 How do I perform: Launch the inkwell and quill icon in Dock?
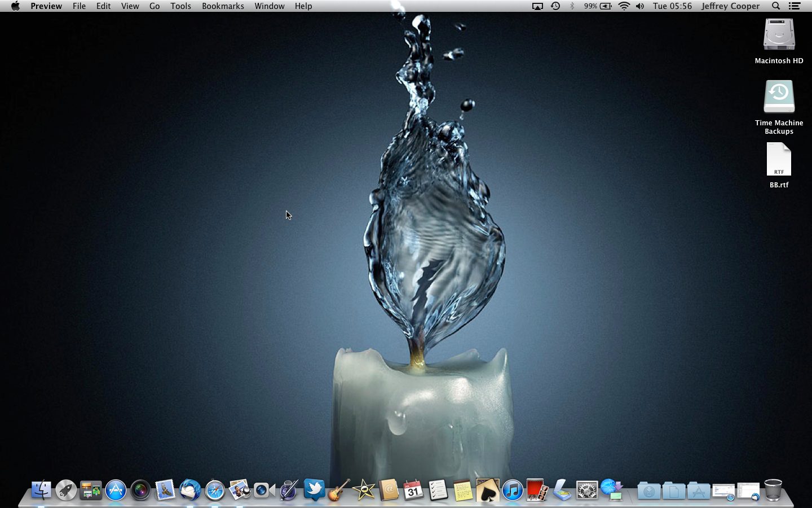click(x=289, y=490)
